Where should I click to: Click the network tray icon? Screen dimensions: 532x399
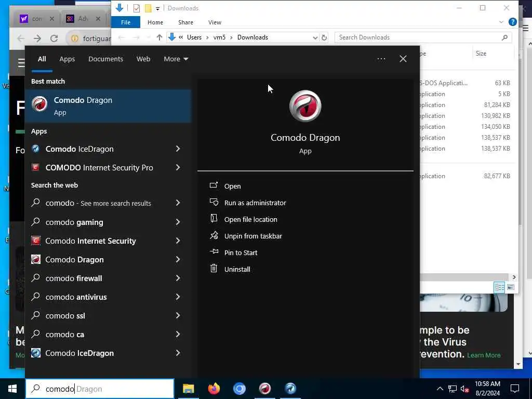[x=453, y=389]
